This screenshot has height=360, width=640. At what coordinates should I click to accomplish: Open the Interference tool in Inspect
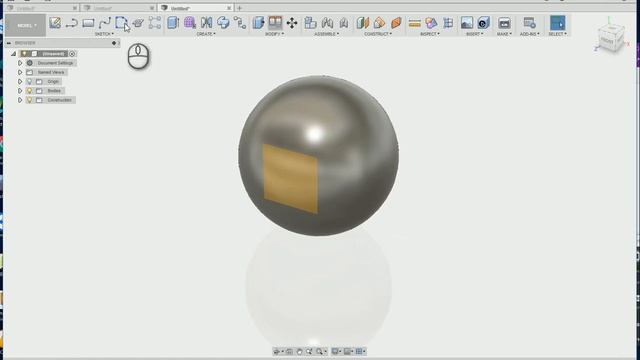[x=431, y=23]
